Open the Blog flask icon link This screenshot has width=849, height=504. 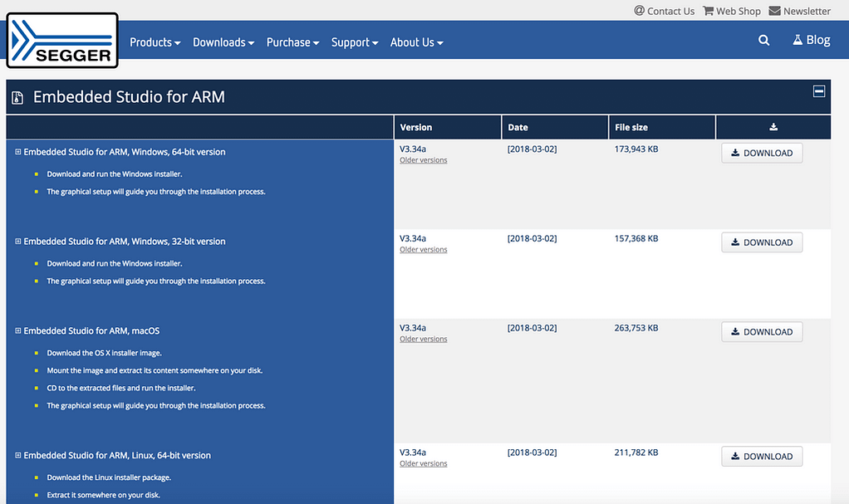797,40
